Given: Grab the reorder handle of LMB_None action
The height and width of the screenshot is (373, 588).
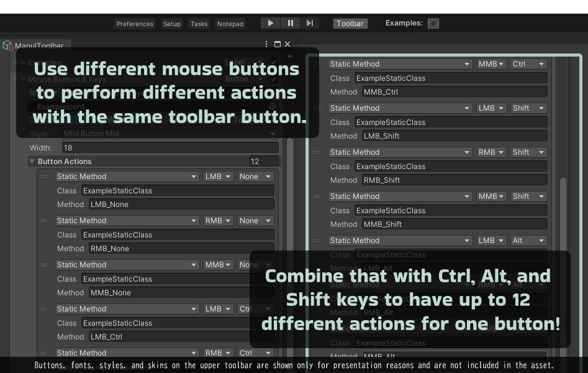Looking at the screenshot, I should pyautogui.click(x=43, y=177).
